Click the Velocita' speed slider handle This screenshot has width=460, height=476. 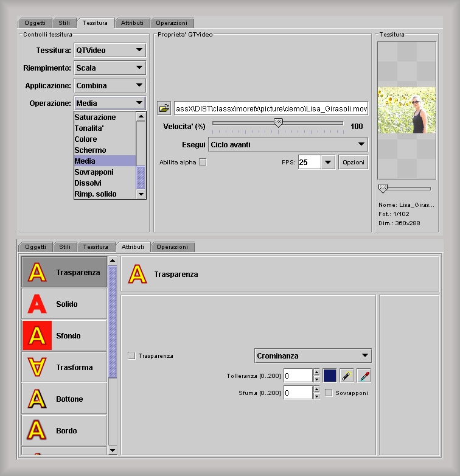(x=278, y=123)
